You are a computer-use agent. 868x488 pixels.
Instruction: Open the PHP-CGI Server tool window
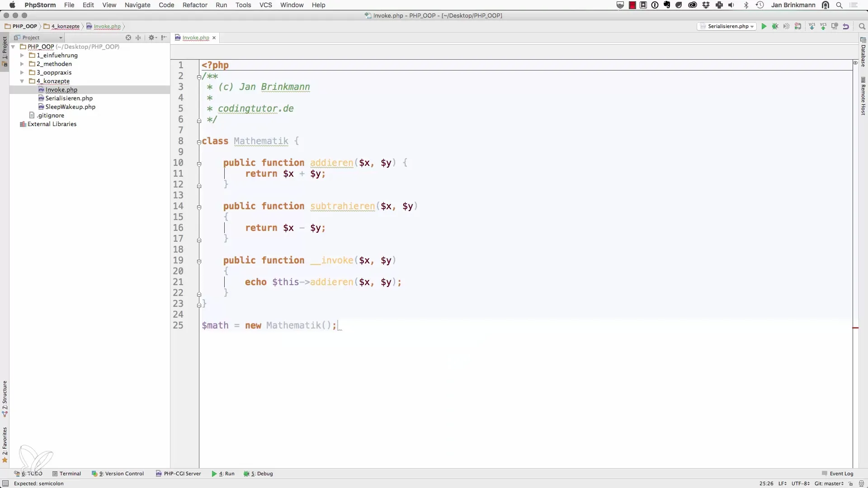[x=178, y=474]
